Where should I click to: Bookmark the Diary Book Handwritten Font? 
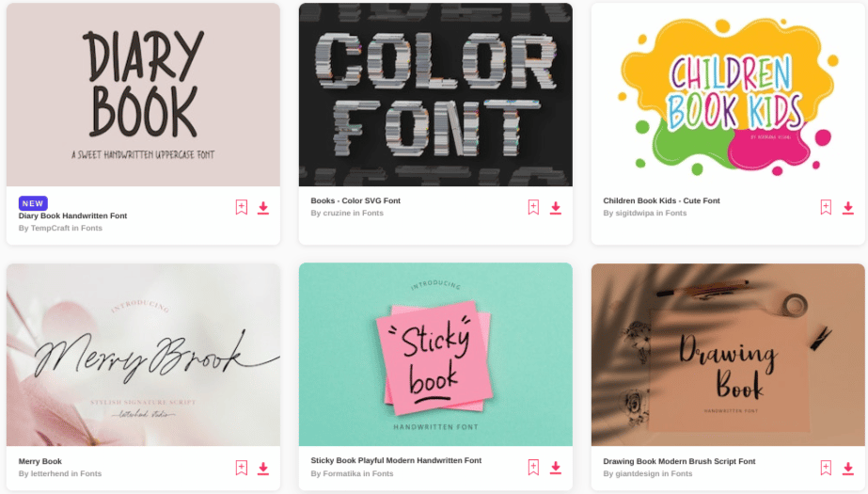coord(242,207)
